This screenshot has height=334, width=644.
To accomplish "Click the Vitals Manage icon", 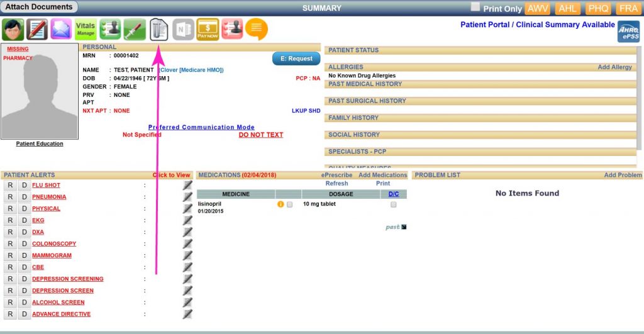I will [x=86, y=30].
